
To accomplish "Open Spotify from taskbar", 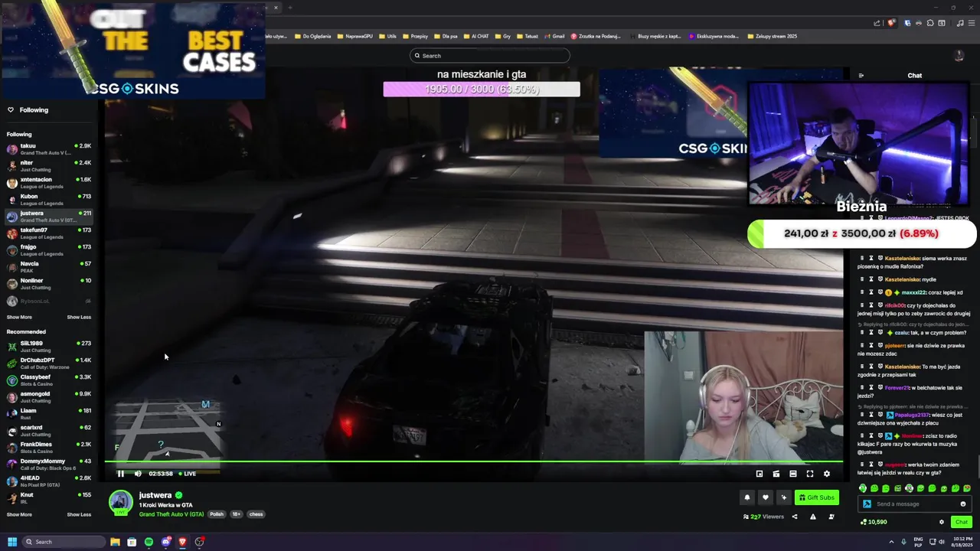I will click(x=149, y=542).
